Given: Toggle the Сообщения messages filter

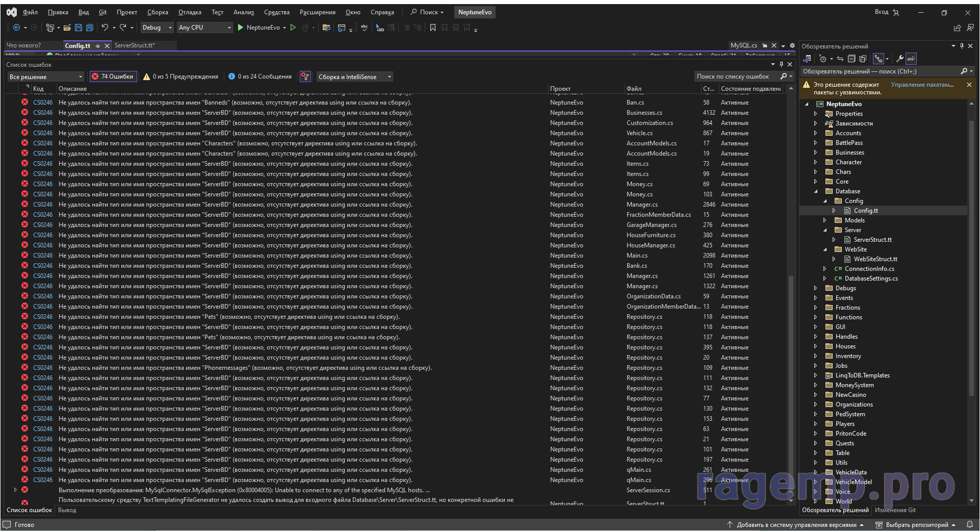Looking at the screenshot, I should [x=260, y=77].
